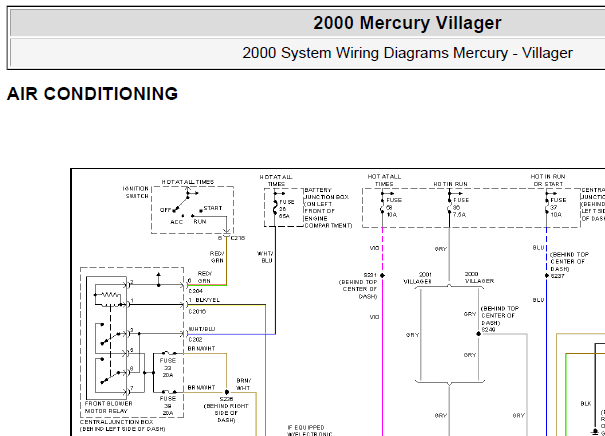This screenshot has width=605, height=436.
Task: Click the "S237" splice label
Action: click(558, 276)
